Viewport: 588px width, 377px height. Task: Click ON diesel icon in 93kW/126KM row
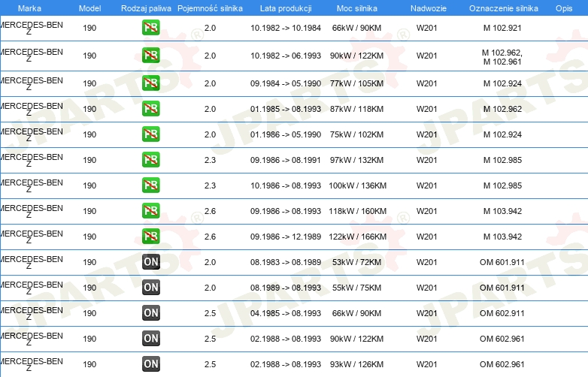click(150, 364)
